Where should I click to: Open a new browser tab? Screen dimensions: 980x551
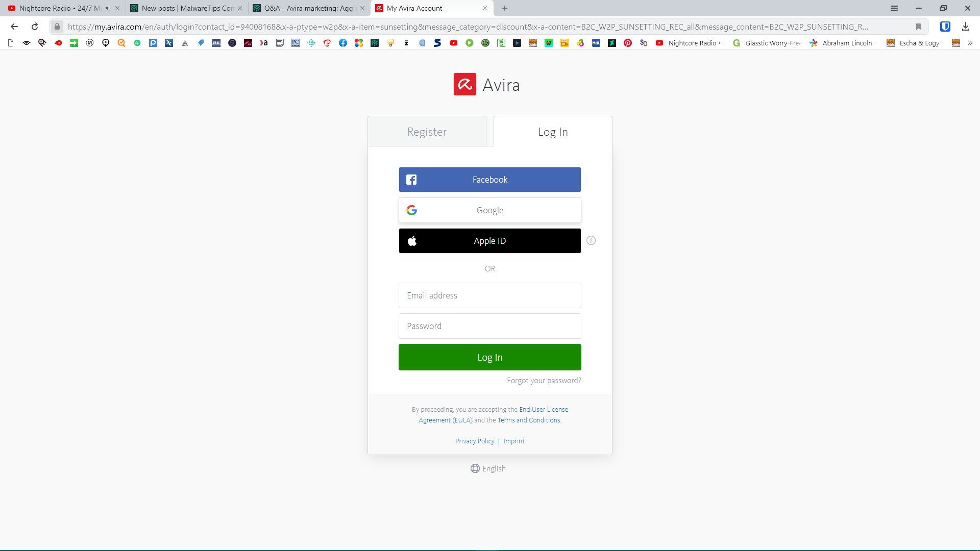coord(505,8)
